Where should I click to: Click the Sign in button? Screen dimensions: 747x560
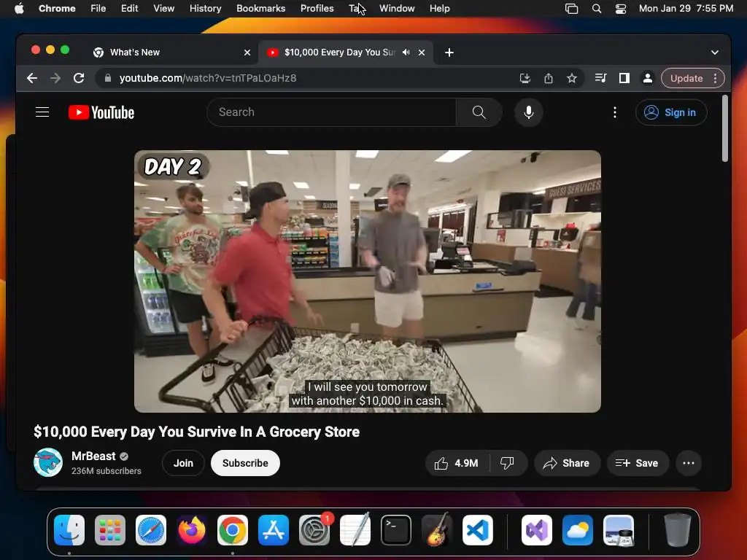[x=671, y=112]
